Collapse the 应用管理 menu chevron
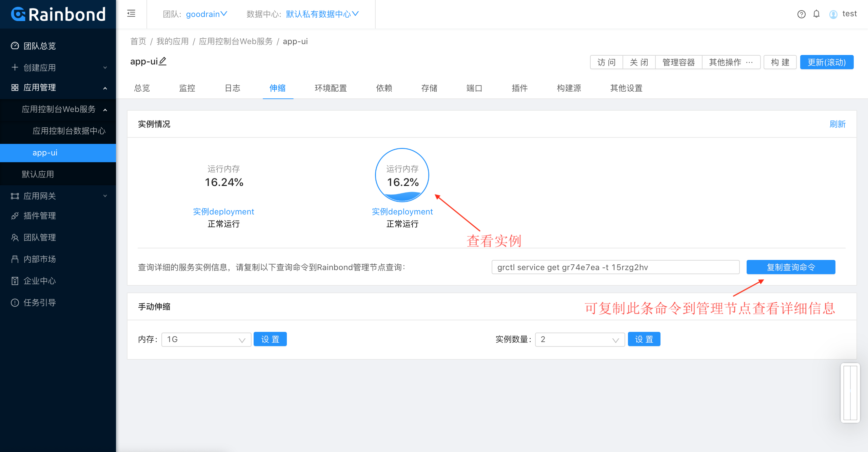 pyautogui.click(x=105, y=88)
